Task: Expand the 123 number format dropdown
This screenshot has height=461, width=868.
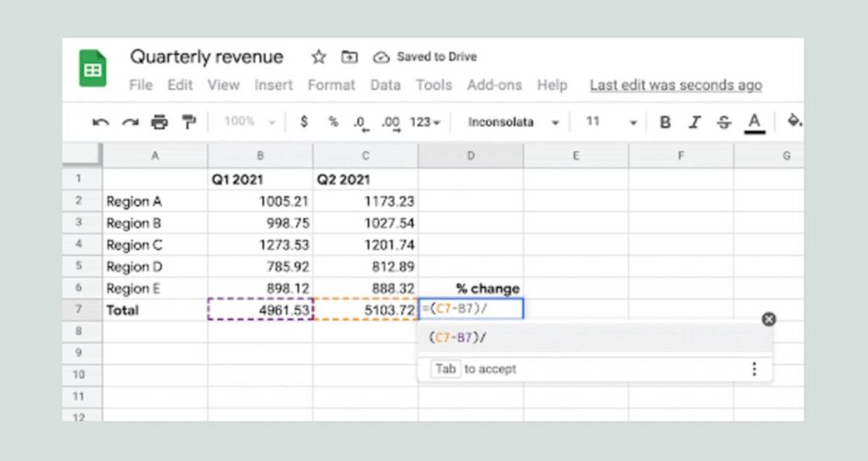Action: (x=425, y=122)
